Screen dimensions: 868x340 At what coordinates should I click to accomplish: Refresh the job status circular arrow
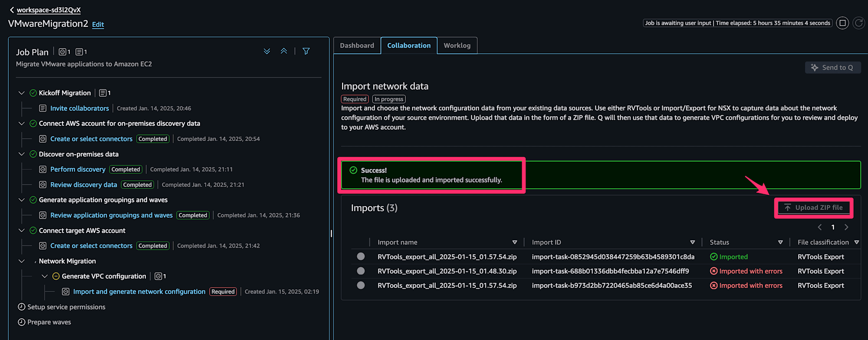click(858, 23)
